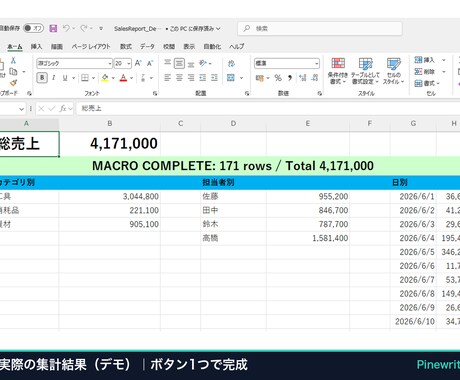Decrease font size with smaller A icon

click(x=150, y=63)
